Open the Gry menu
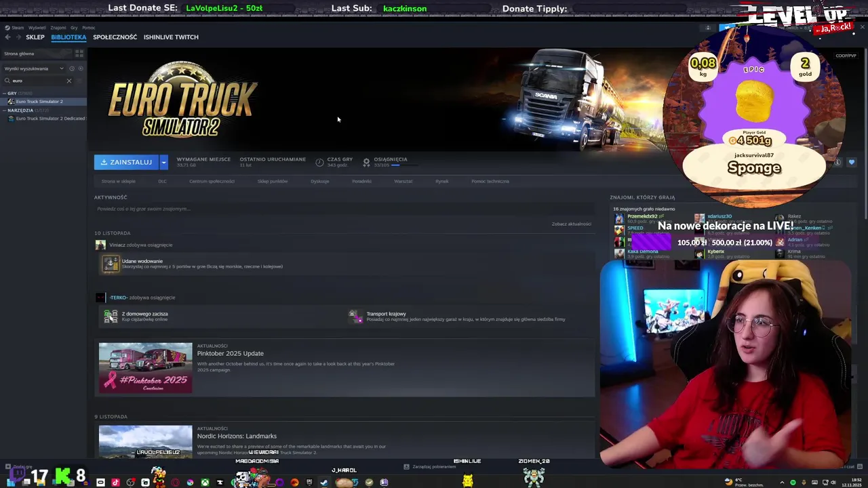The image size is (868, 488). [74, 28]
